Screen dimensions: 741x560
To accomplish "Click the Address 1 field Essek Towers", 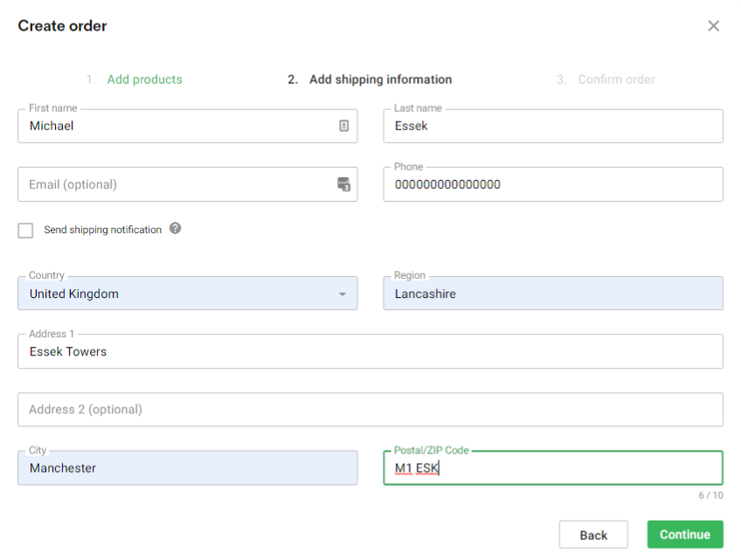I will pos(370,351).
